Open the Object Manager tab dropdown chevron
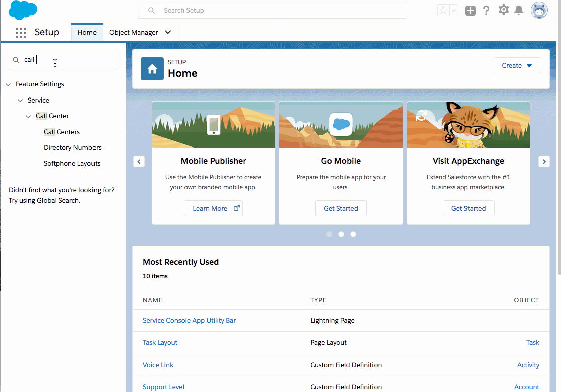This screenshot has height=392, width=561. click(x=168, y=32)
